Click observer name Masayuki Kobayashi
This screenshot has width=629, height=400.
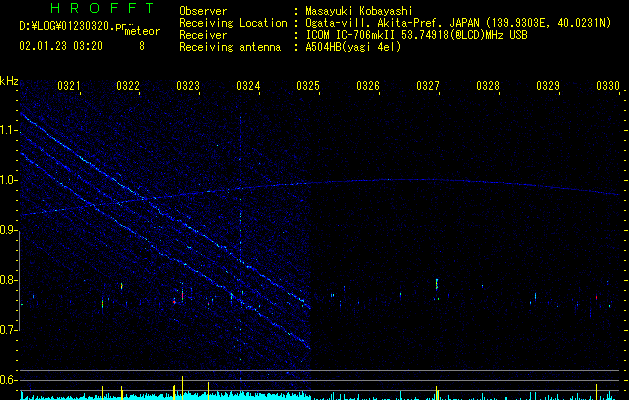(359, 11)
